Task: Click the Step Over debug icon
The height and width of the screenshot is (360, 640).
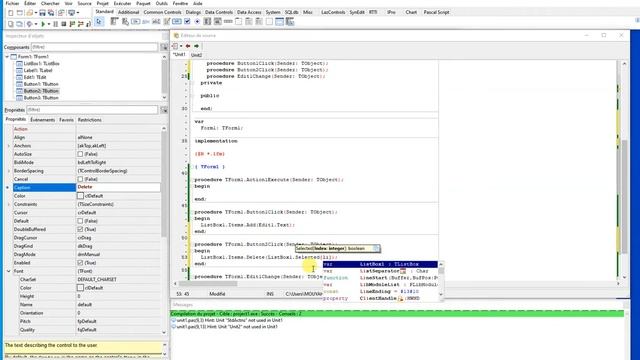Action: (80, 24)
